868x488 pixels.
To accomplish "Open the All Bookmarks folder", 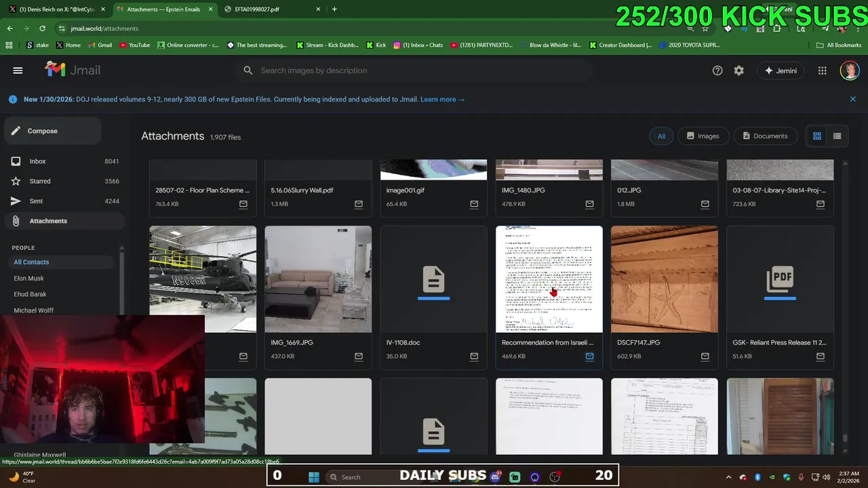I will tap(839, 45).
